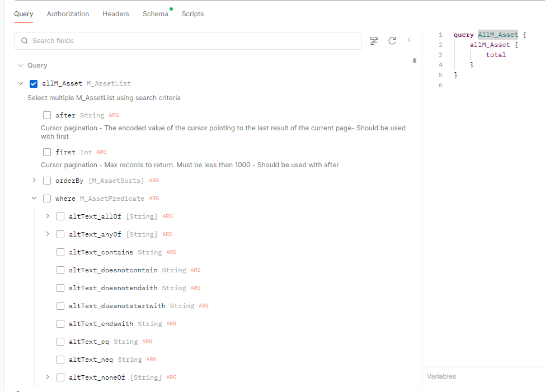Uncheck the allM_Asset field
Viewport: 545px width, 392px height.
point(34,83)
